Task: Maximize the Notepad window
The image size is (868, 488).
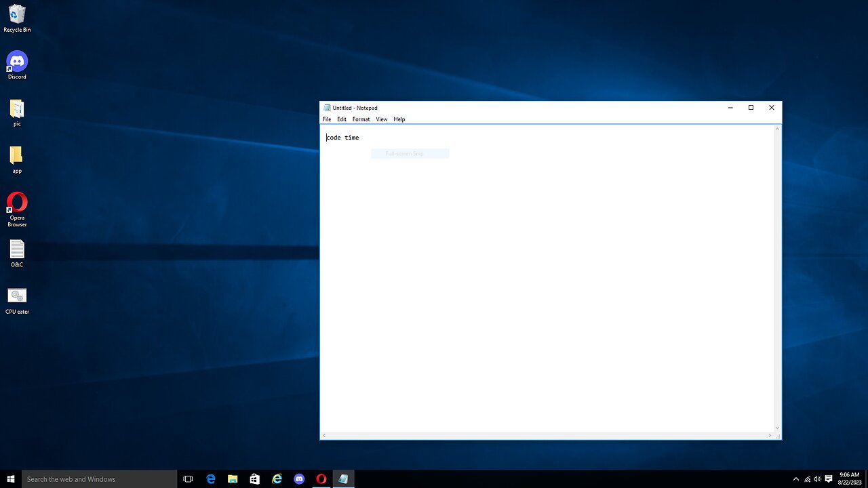Action: point(751,108)
